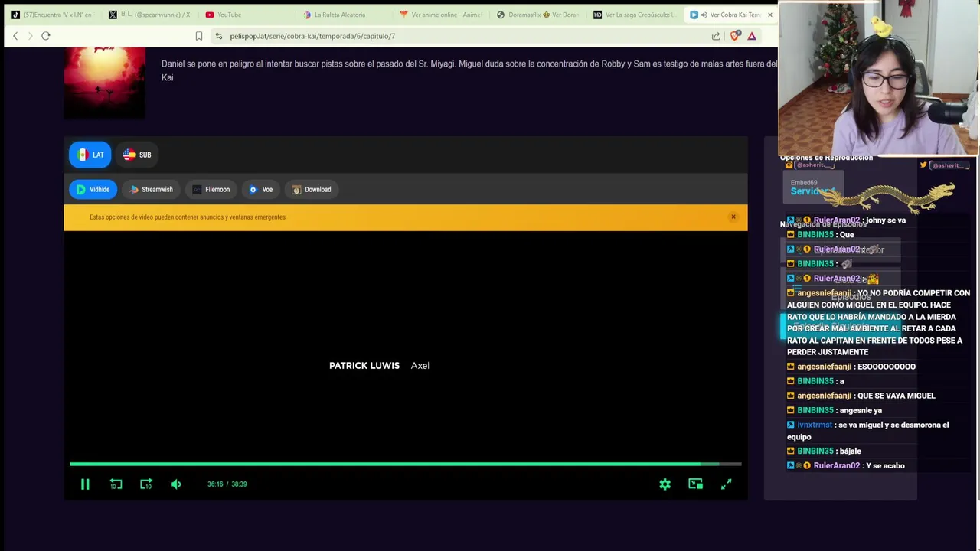
Task: Open Brave Shields lion icon
Action: pos(735,36)
